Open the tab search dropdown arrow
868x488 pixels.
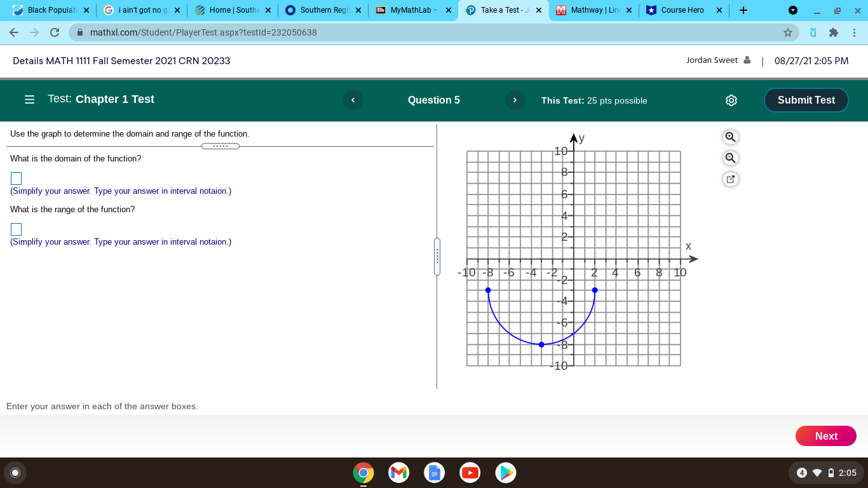[792, 10]
